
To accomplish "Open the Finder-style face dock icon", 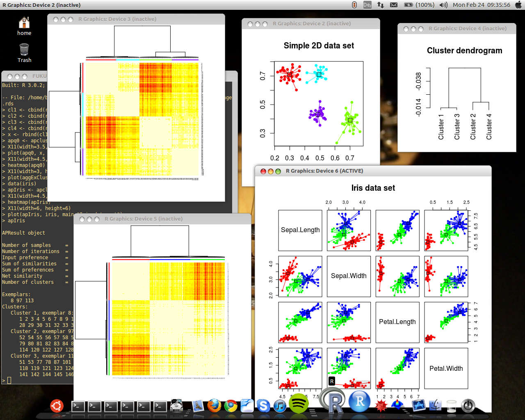I will 435,406.
